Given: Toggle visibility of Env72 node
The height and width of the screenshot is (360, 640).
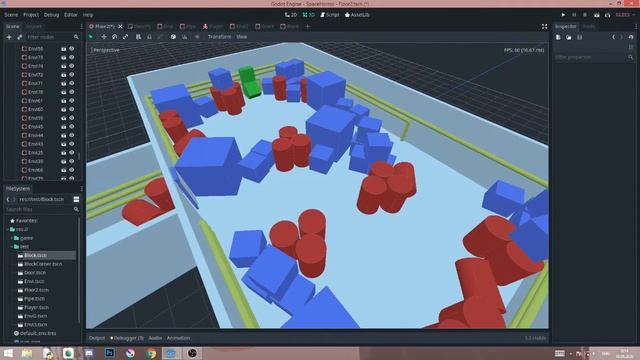Looking at the screenshot, I should pyautogui.click(x=72, y=75).
